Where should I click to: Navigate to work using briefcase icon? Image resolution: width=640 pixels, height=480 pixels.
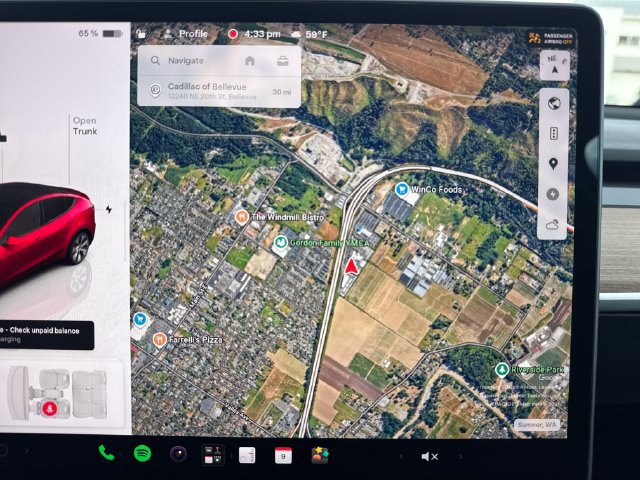coord(282,61)
